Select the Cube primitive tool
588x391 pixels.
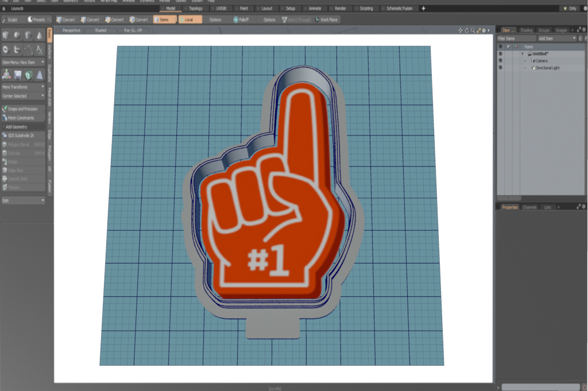(x=6, y=36)
